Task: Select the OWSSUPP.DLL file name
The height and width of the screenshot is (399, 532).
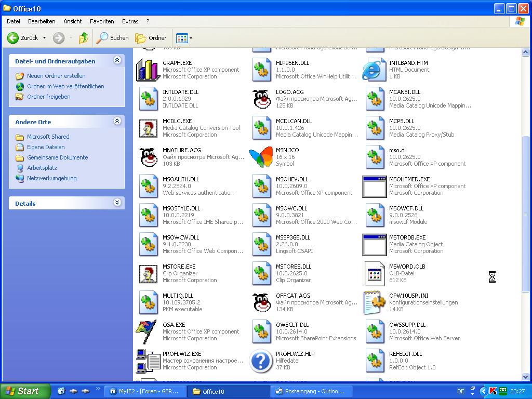Action: pos(407,325)
